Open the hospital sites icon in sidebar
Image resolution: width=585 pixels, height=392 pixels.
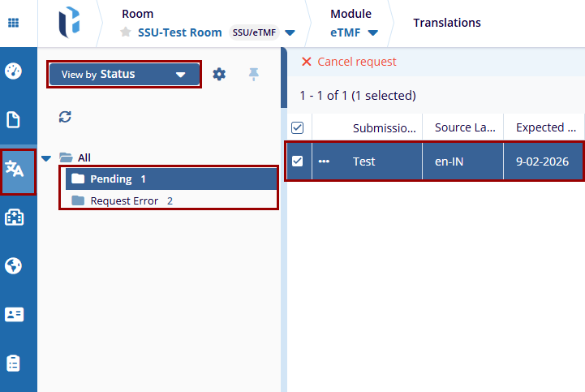(14, 218)
